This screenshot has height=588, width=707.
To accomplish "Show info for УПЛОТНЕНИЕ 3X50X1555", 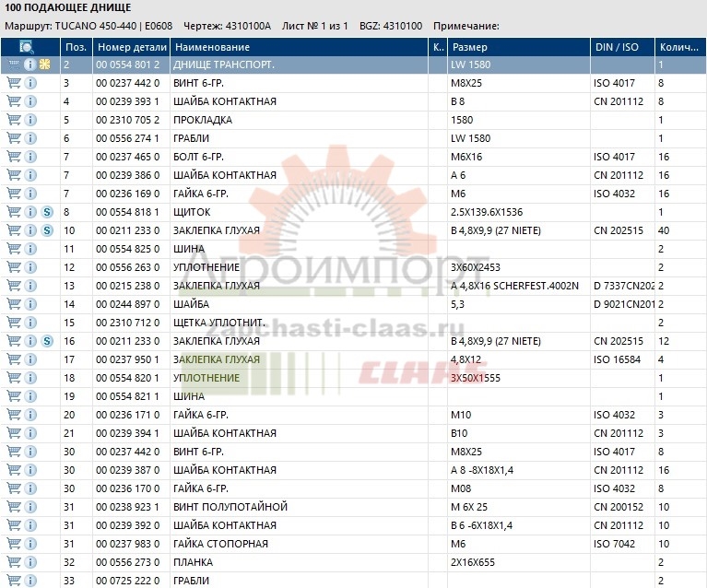I will point(30,378).
